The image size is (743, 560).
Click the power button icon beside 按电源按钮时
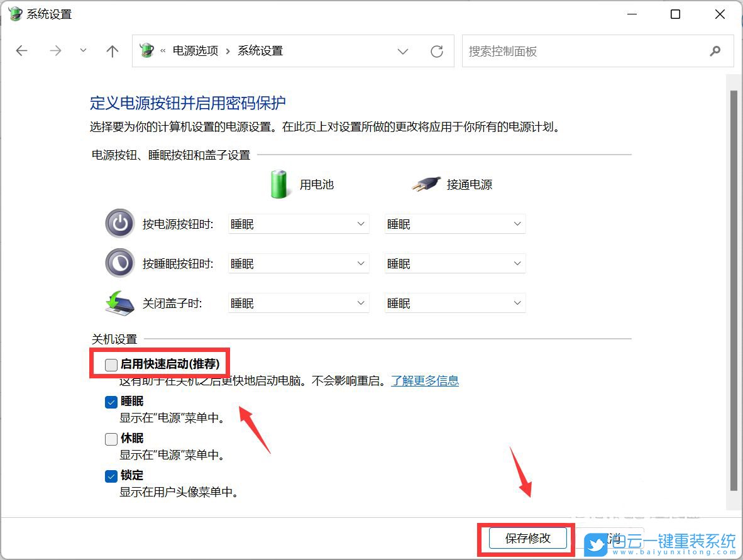tap(119, 224)
